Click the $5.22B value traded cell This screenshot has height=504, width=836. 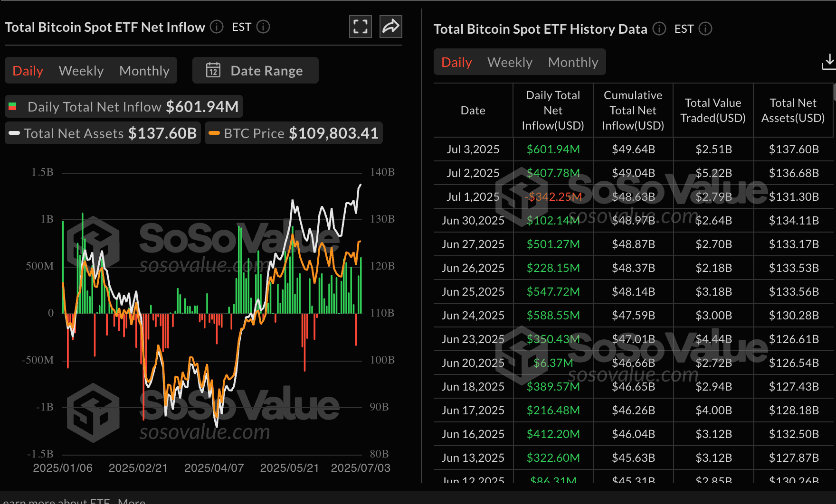pyautogui.click(x=713, y=173)
